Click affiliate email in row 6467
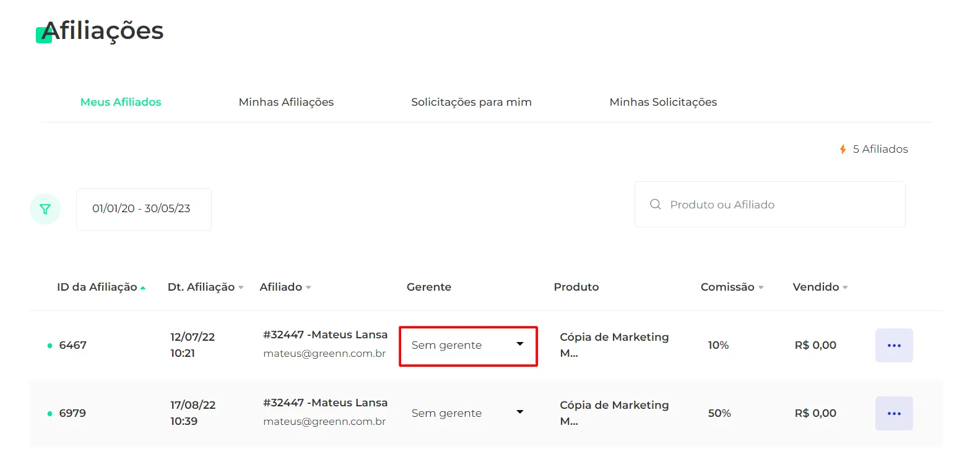The width and height of the screenshot is (980, 449). coord(324,354)
